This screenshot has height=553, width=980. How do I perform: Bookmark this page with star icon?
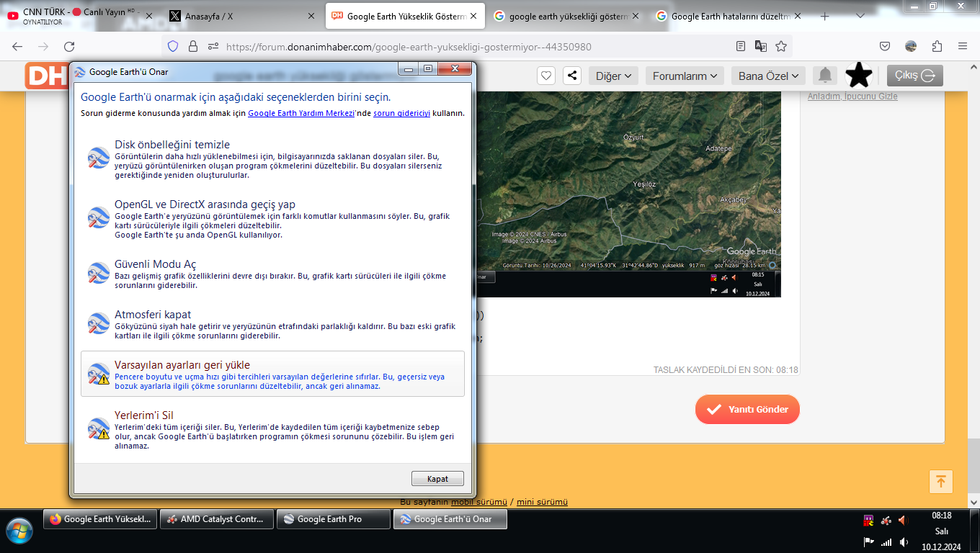[781, 47]
